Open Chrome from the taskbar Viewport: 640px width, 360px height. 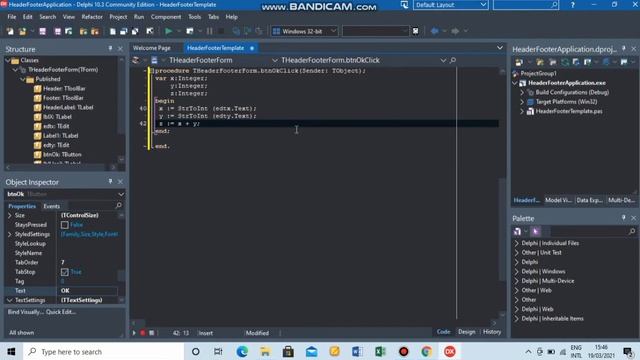427,351
